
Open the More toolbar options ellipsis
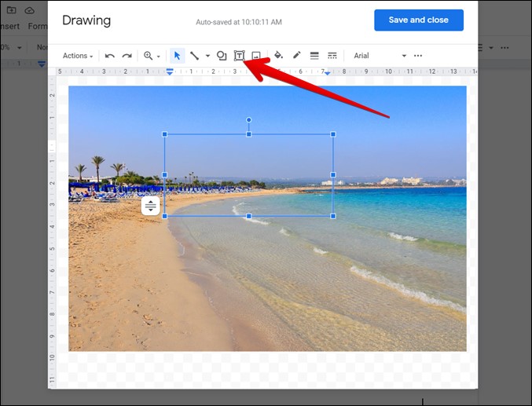pyautogui.click(x=418, y=56)
